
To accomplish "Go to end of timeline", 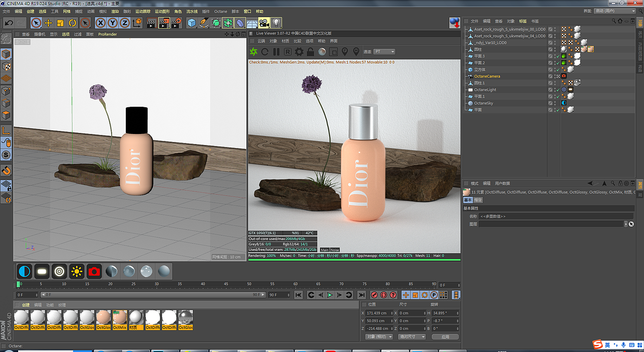I will [x=361, y=295].
